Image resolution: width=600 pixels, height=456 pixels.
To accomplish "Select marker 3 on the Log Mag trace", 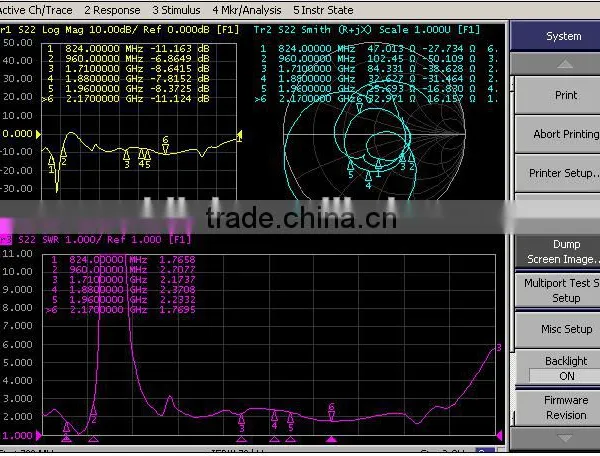I will coord(127,160).
